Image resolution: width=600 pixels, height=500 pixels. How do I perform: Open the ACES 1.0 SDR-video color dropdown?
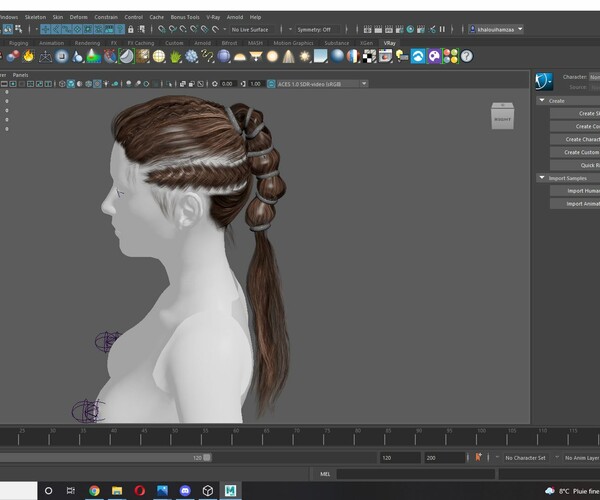[322, 84]
